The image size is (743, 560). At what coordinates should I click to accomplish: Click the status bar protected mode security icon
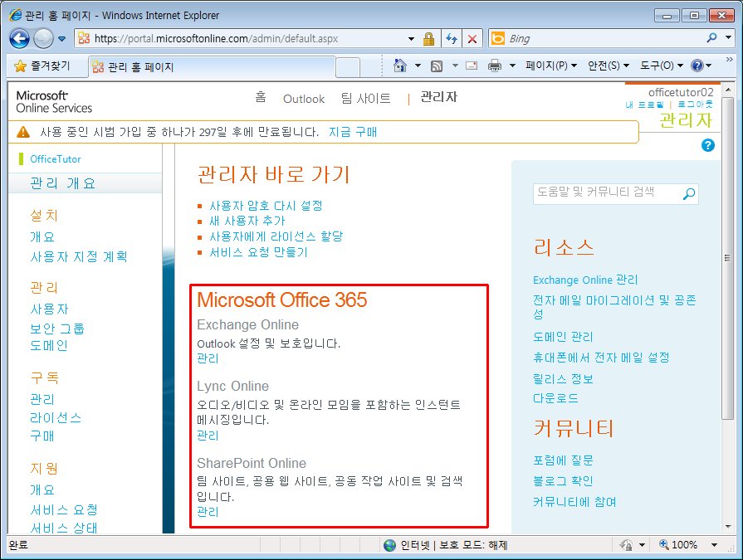[x=627, y=545]
